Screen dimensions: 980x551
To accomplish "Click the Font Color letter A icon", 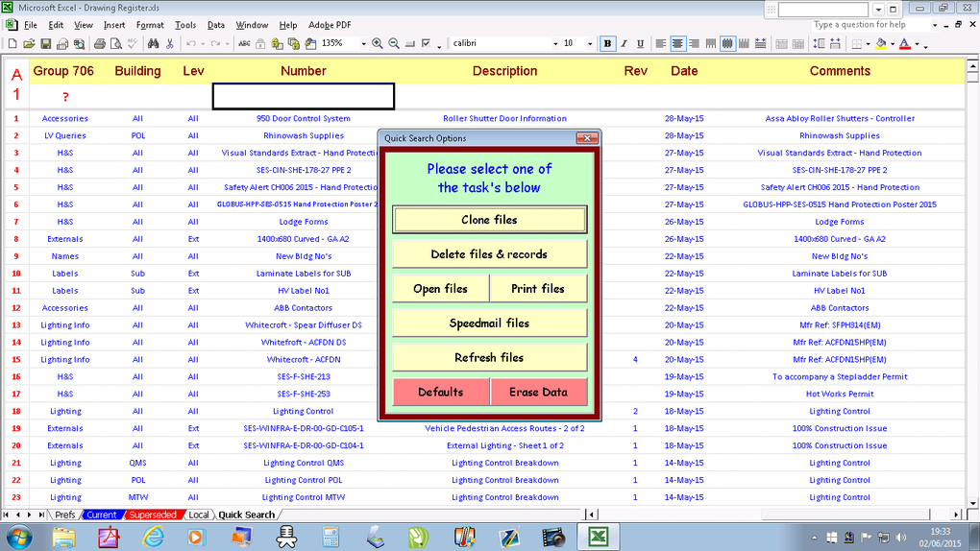I will 905,44.
